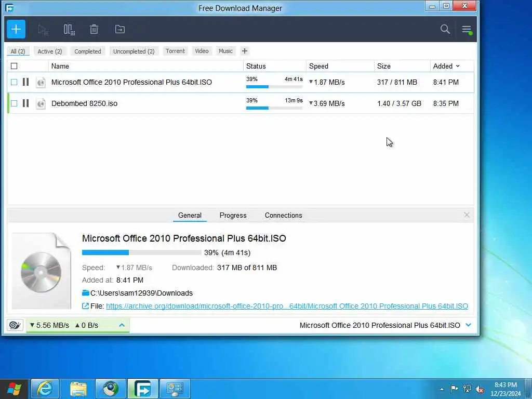Screen dimensions: 532x399
Task: Select the All (2) filter tab
Action: 18,51
